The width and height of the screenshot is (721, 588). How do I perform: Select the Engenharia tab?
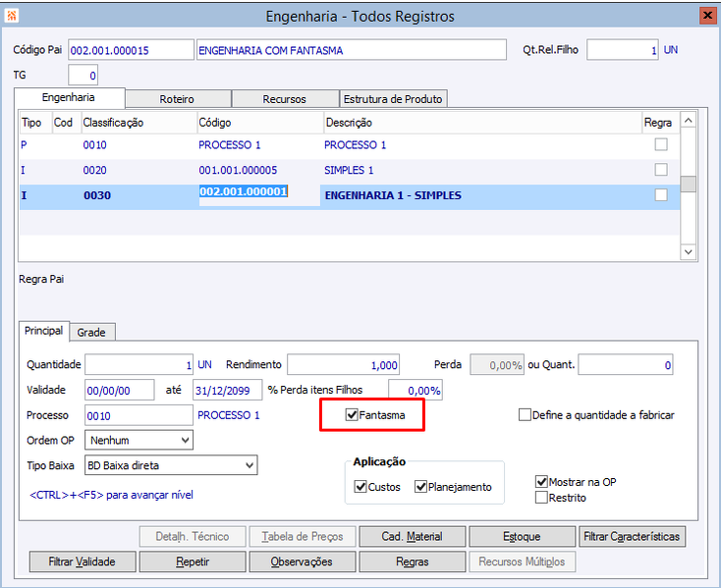tap(69, 97)
